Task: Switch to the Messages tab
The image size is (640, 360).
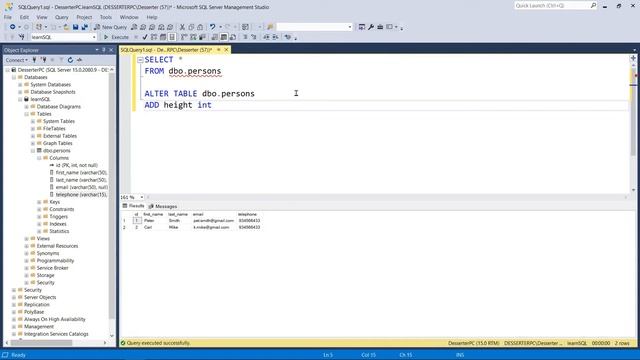Action: coord(163,207)
